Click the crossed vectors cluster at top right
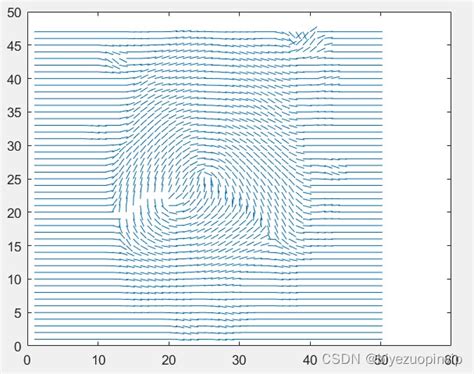The height and width of the screenshot is (374, 474). 303,39
